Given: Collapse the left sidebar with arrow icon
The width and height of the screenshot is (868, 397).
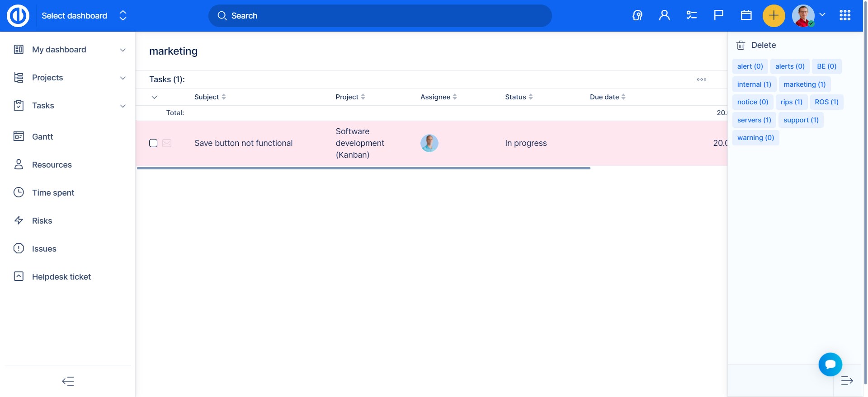Looking at the screenshot, I should coord(68,381).
